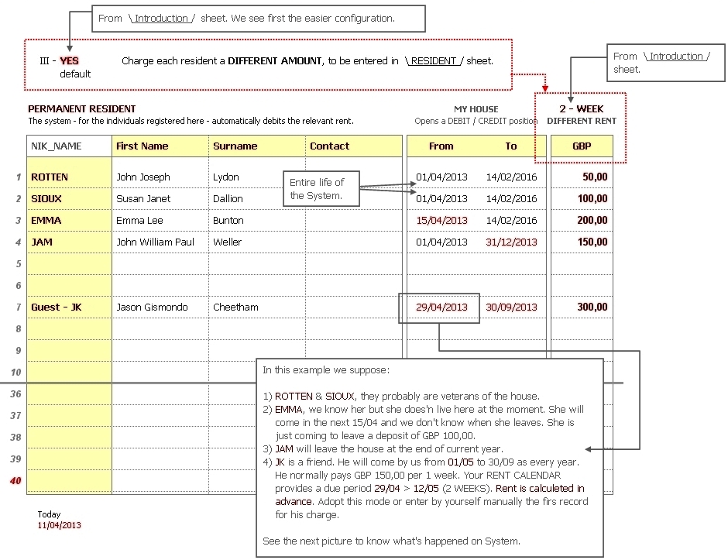Click first name Susan Janet
The image size is (728, 560).
coord(143,199)
